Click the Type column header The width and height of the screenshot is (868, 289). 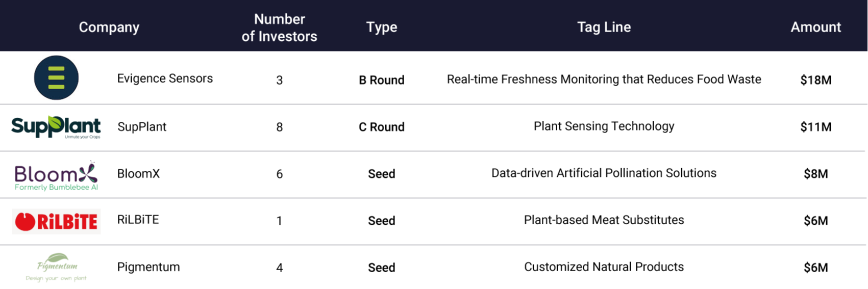click(x=381, y=27)
